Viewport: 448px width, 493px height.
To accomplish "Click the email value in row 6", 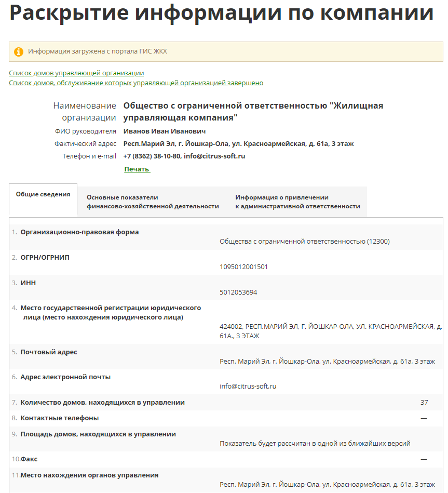I will pos(248,387).
